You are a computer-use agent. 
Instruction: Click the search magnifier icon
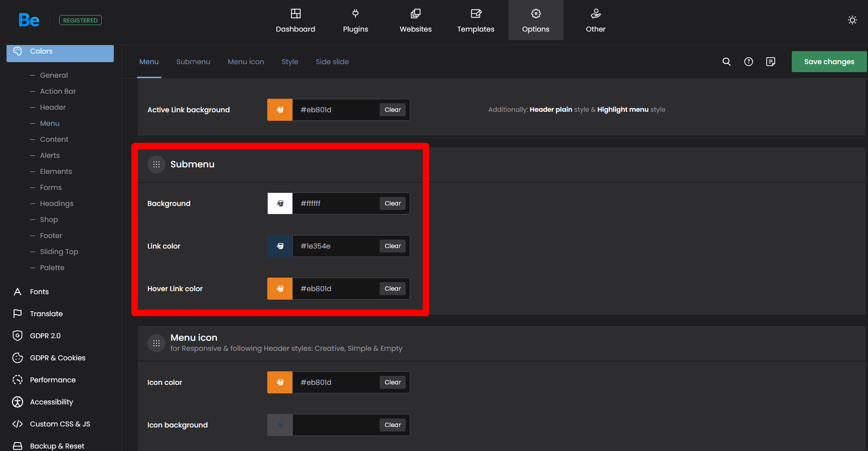point(726,62)
